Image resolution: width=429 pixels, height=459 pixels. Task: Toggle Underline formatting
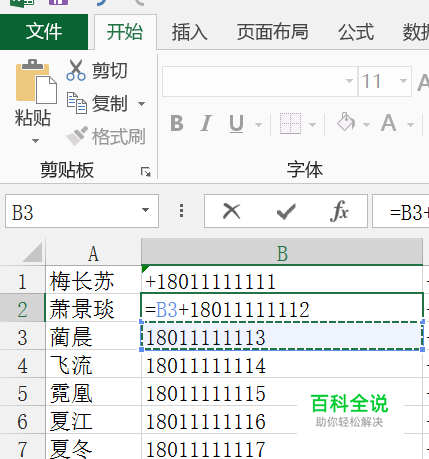pos(236,124)
